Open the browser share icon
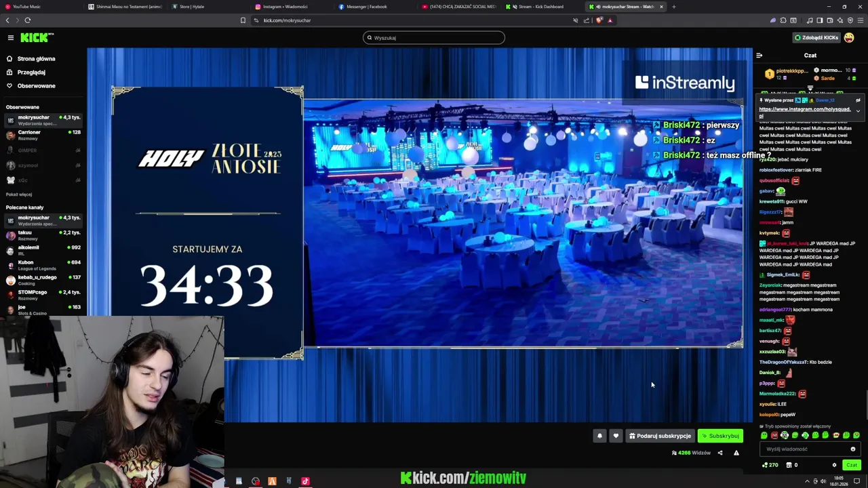The image size is (868, 488). pyautogui.click(x=587, y=20)
